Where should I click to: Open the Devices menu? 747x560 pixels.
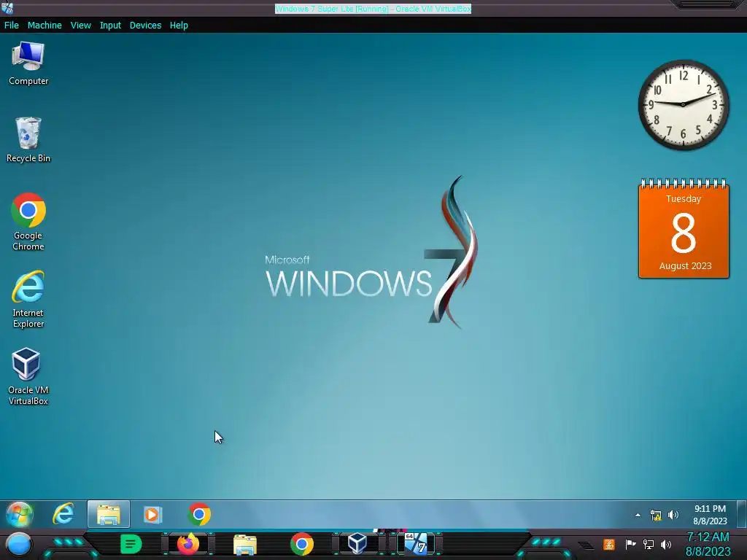tap(145, 26)
